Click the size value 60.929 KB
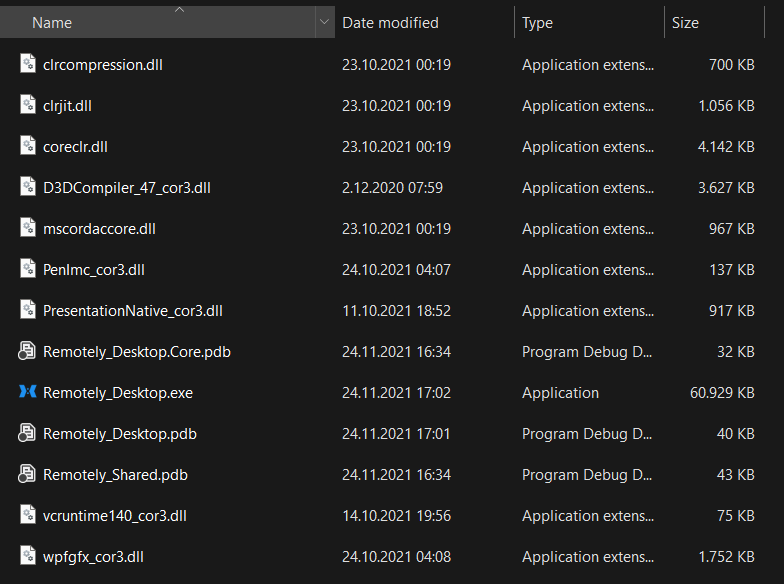Viewport: 784px width, 584px height. [722, 393]
